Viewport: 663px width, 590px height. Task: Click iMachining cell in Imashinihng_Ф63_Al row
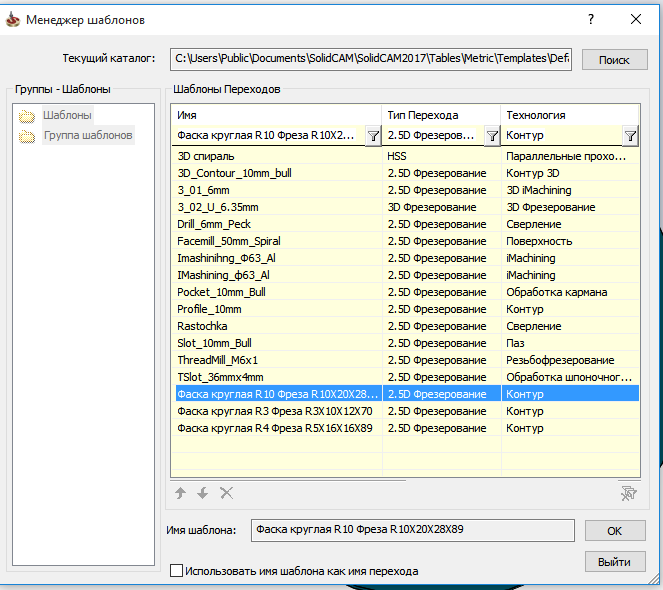(x=570, y=258)
